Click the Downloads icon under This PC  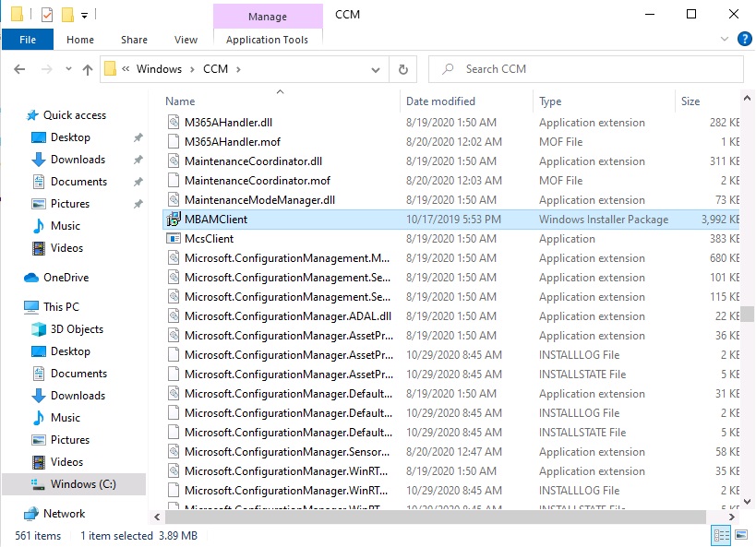(39, 396)
